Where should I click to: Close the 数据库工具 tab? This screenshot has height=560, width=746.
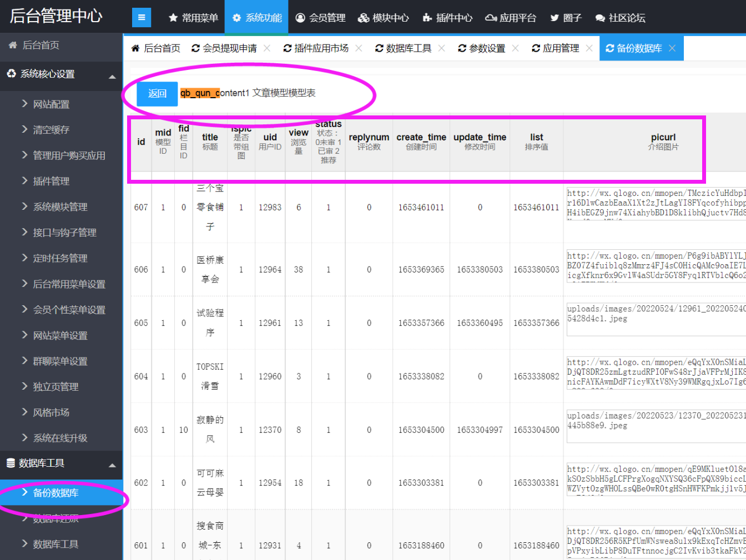click(441, 48)
